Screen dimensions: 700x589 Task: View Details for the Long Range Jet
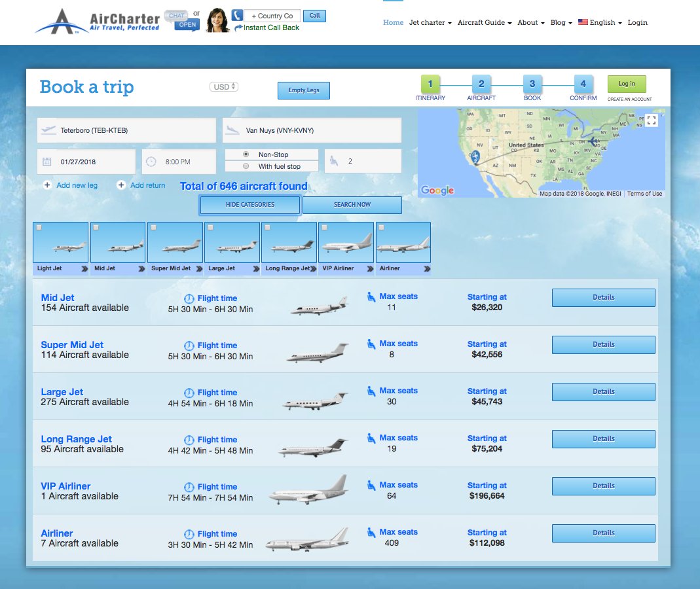(x=602, y=438)
